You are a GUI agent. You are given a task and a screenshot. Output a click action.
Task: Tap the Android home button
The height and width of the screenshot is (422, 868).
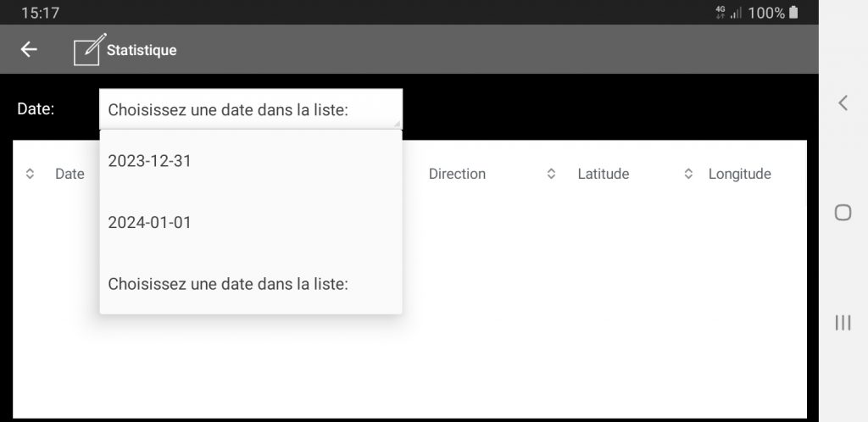[843, 213]
